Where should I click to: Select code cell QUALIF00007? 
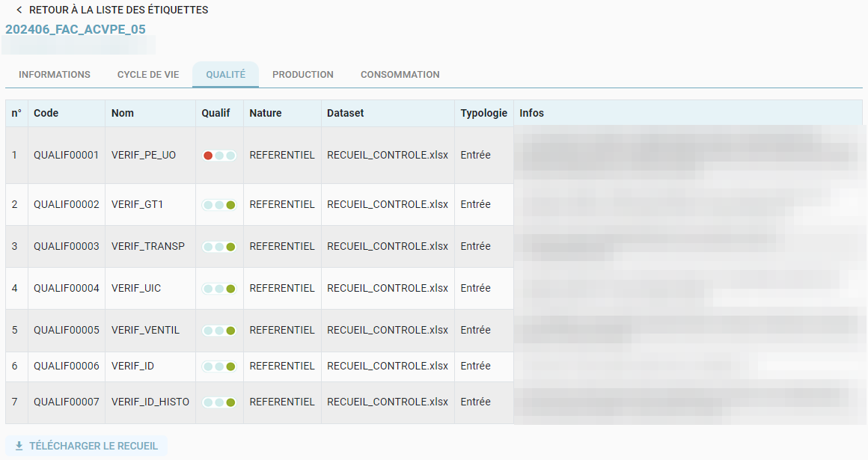click(x=67, y=402)
